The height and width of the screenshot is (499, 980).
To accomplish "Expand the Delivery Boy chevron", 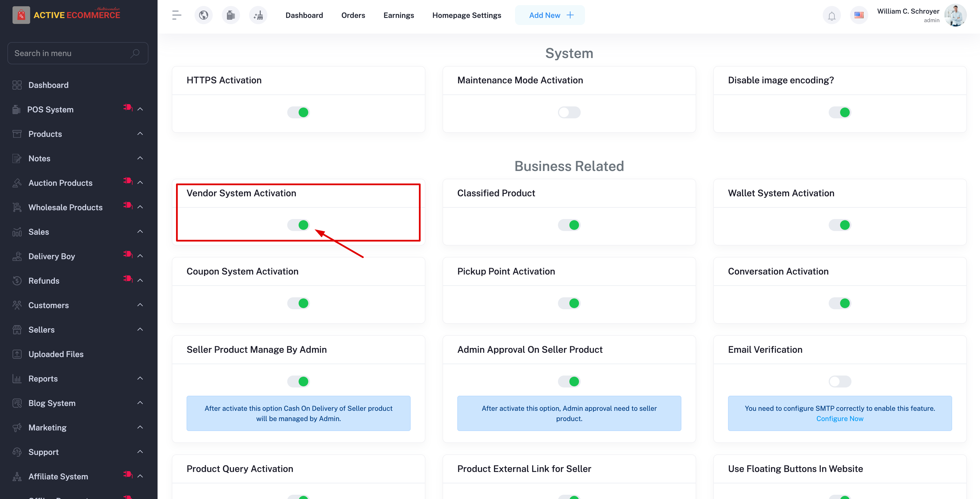I will click(140, 256).
